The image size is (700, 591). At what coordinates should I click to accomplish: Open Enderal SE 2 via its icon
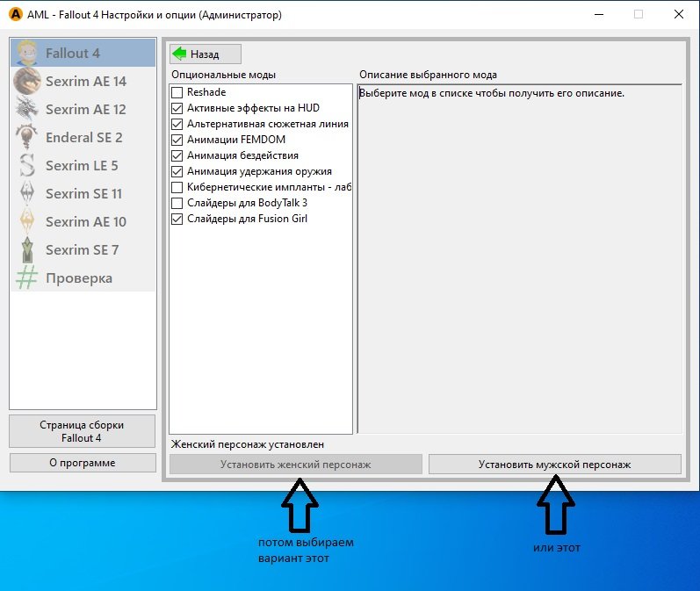pos(27,138)
